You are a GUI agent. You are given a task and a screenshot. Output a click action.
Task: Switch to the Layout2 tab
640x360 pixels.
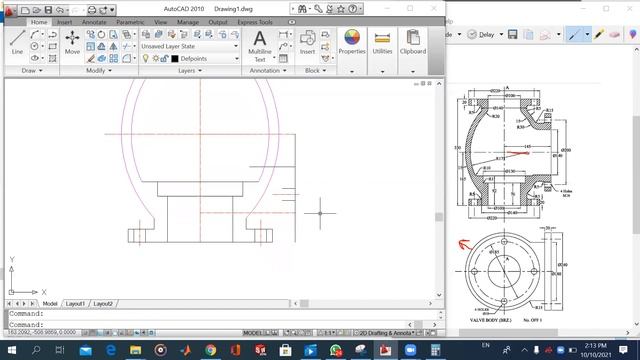pyautogui.click(x=103, y=304)
